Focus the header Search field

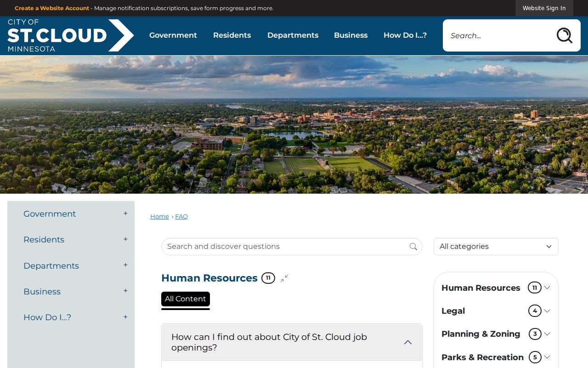point(498,35)
